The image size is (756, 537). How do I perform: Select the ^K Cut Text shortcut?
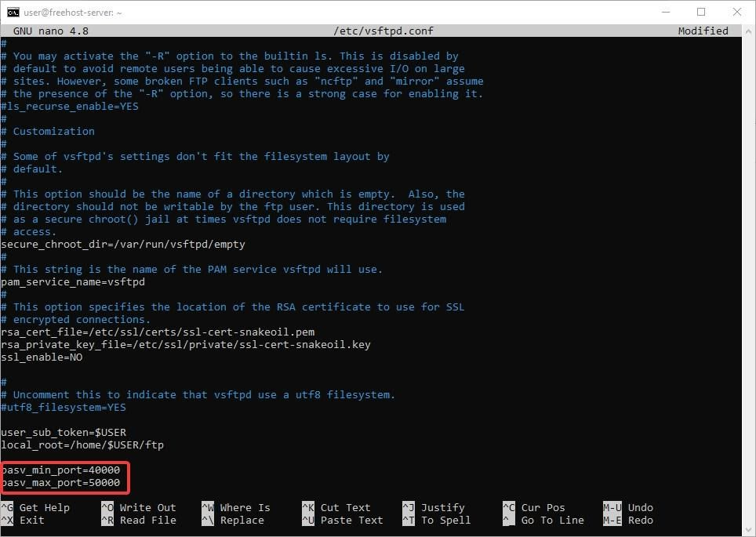pyautogui.click(x=336, y=507)
